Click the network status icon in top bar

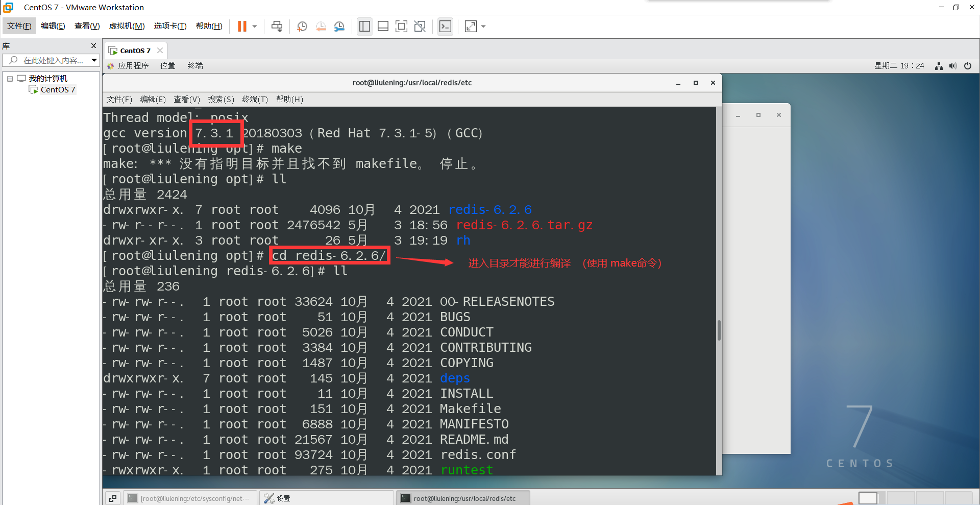point(939,66)
